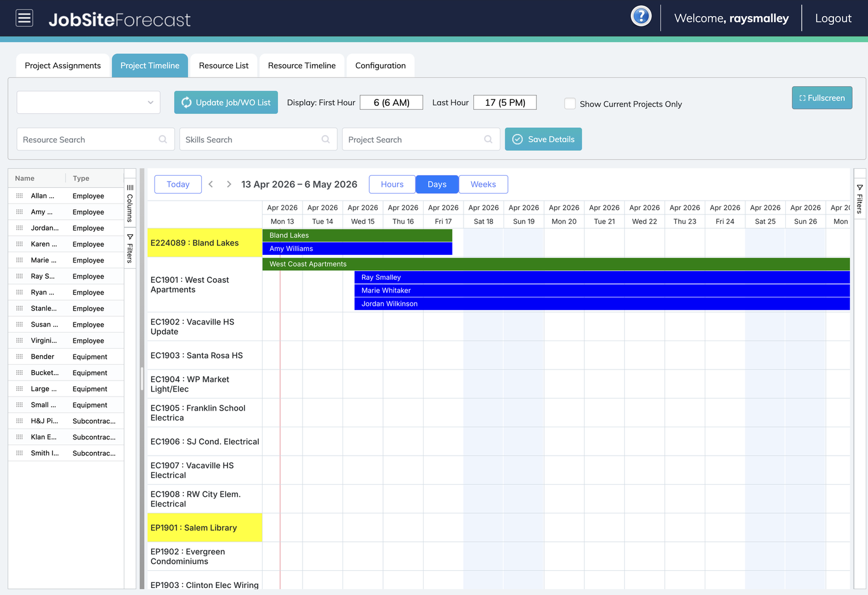Switch timeline to Hours view
This screenshot has width=868, height=595.
click(392, 184)
